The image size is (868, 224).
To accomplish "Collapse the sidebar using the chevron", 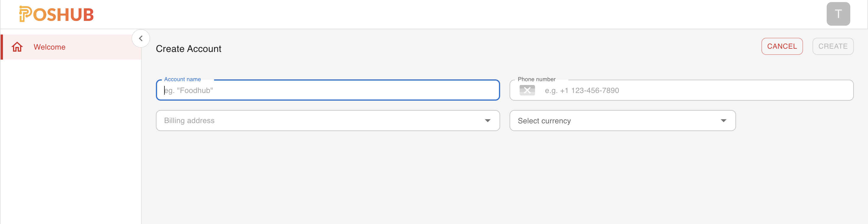I will [141, 38].
